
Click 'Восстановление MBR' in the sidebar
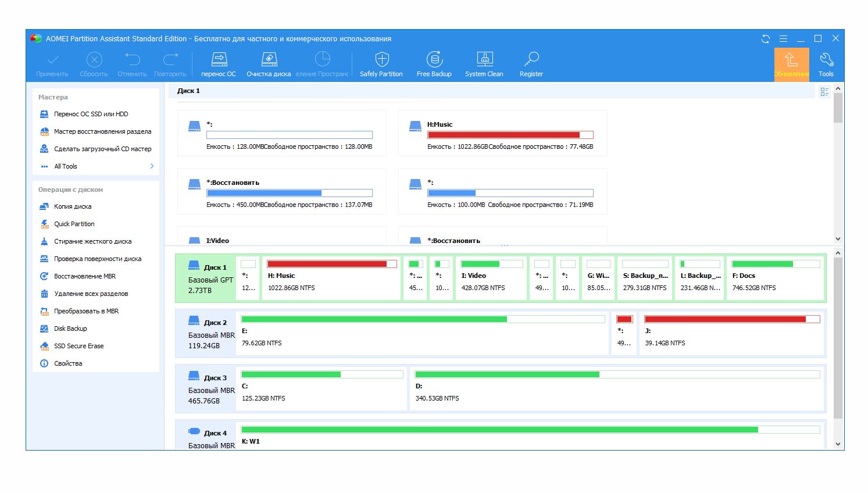(85, 277)
